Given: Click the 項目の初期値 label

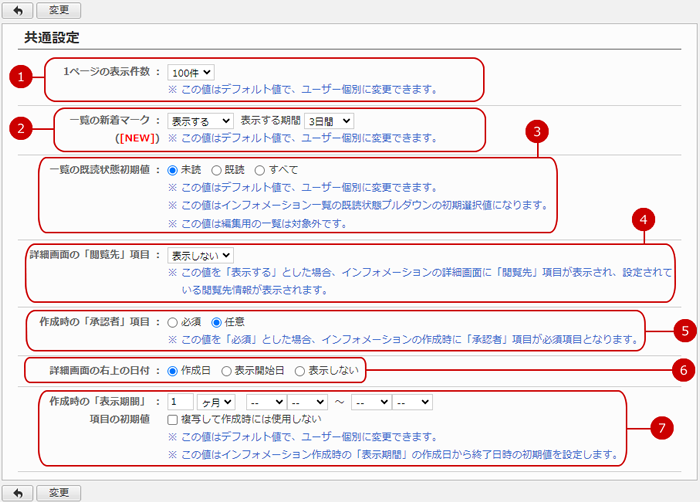Looking at the screenshot, I should pos(120,419).
